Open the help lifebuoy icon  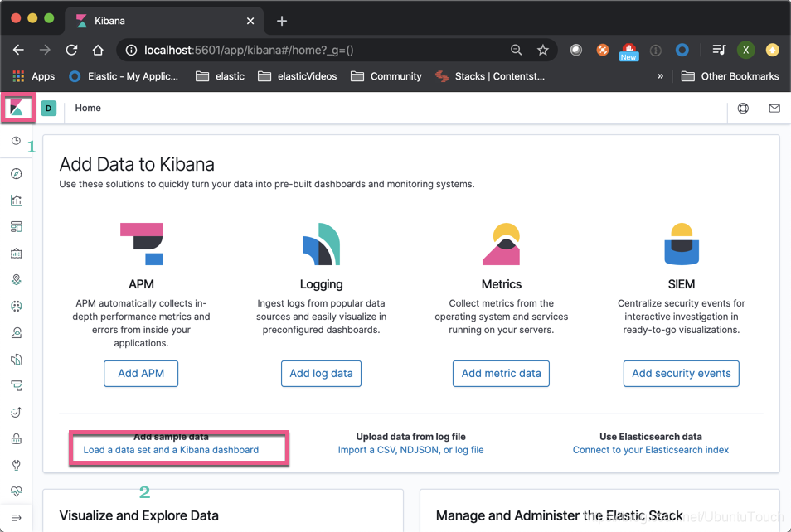click(743, 108)
